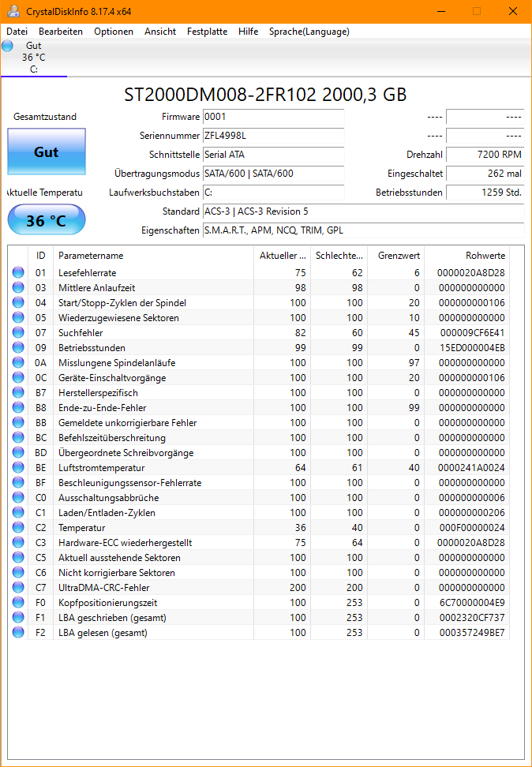Click status orb for Gemeldete unkorrigierbare Fehler

click(x=18, y=423)
